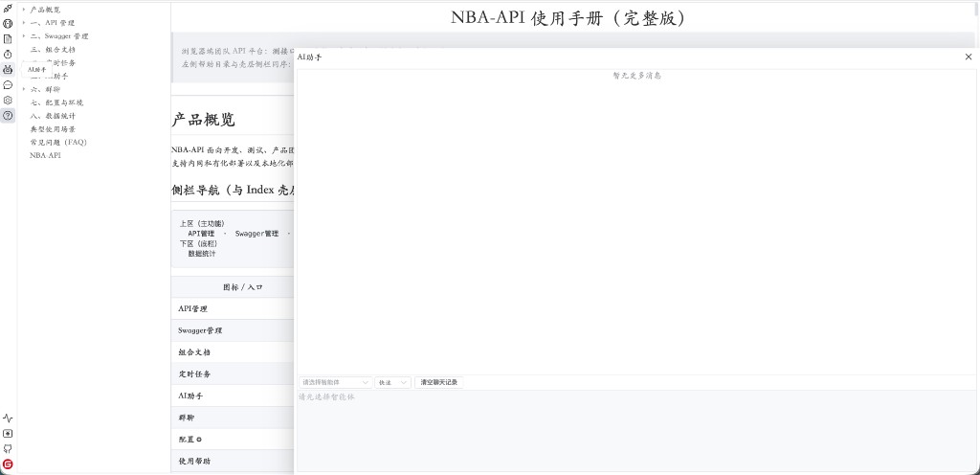The image size is (980, 475).
Task: Click the 图标 / 入口 table header
Action: click(243, 287)
